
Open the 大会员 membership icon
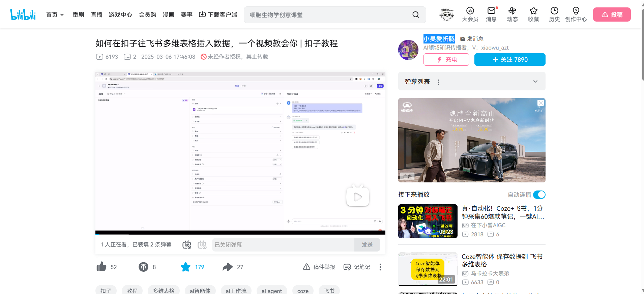470,14
